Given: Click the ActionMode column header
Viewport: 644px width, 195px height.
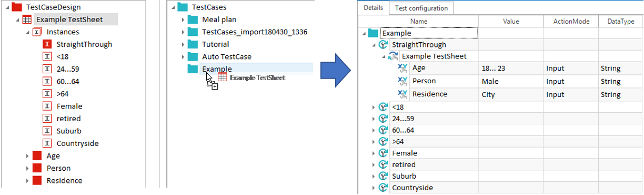Looking at the screenshot, I should pos(571,22).
